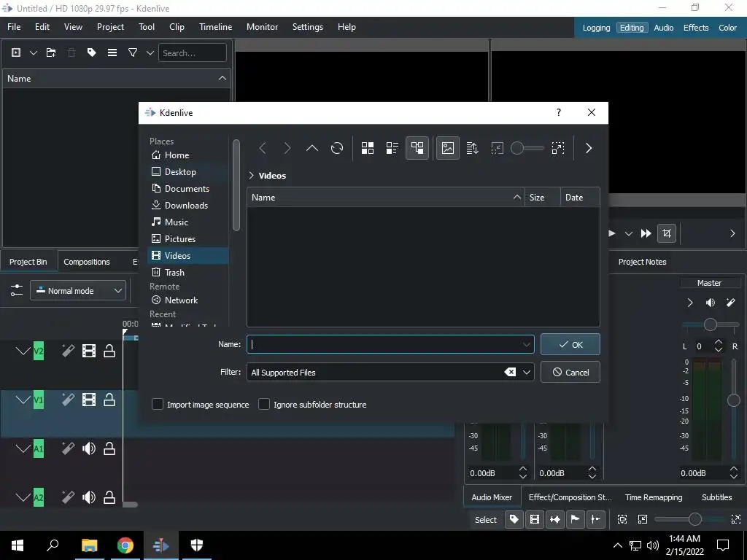The height and width of the screenshot is (560, 747).
Task: Hide video on track V2
Action: (88, 351)
